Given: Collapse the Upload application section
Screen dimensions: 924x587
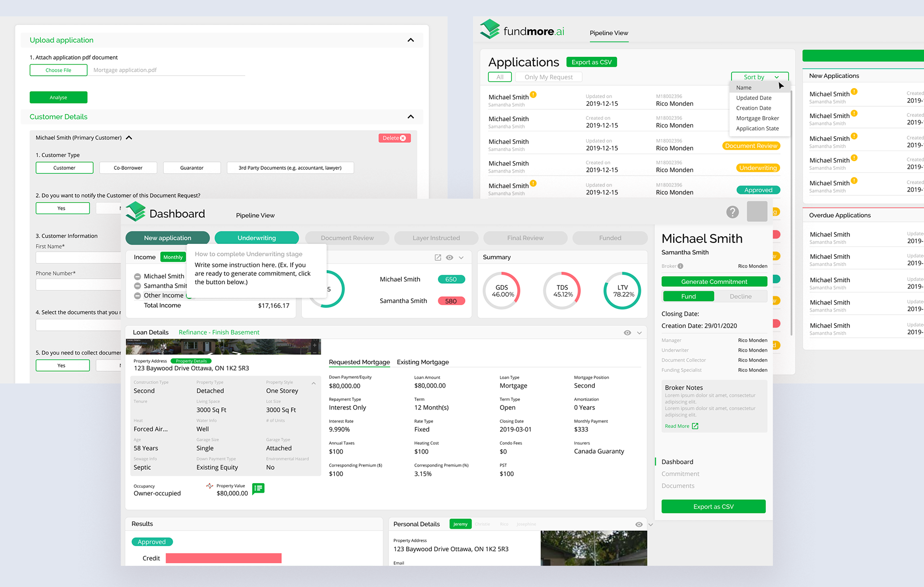Looking at the screenshot, I should [411, 40].
